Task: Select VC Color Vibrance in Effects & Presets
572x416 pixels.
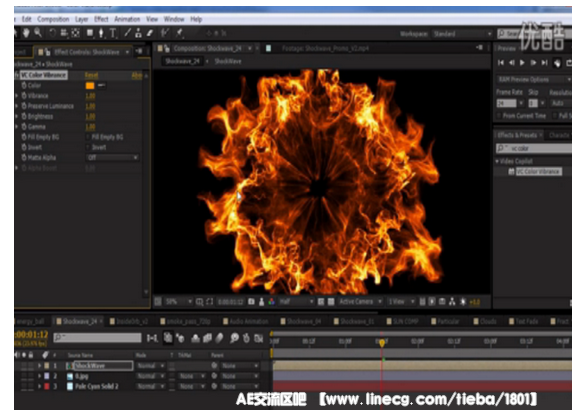Action: [x=538, y=172]
